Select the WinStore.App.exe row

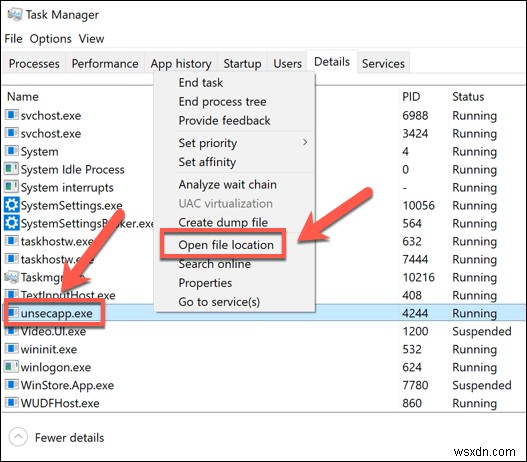coord(264,385)
